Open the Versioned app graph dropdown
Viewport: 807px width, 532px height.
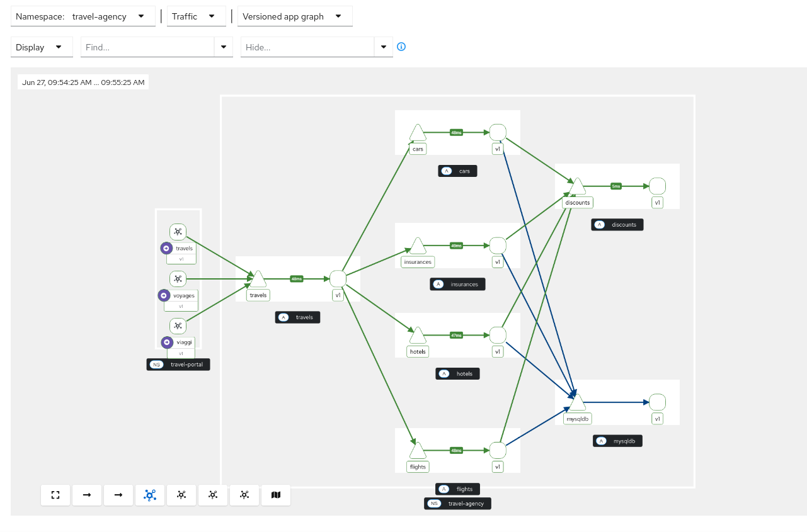point(294,16)
